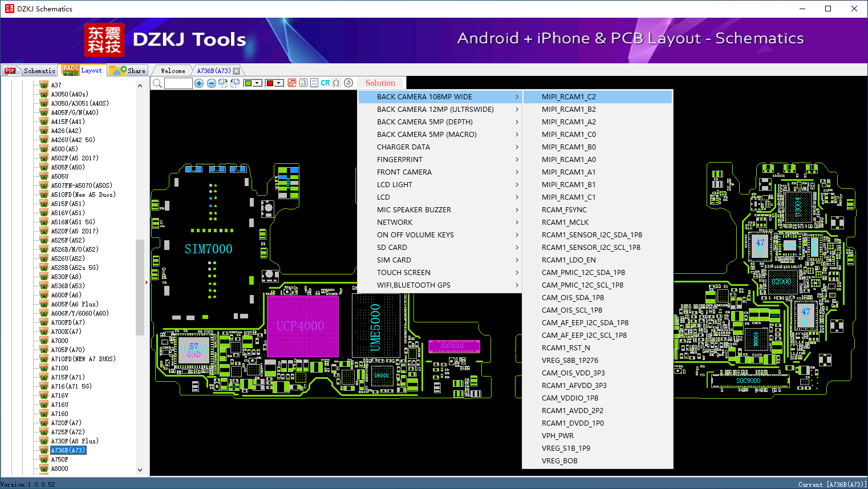Switch to the Schematic tab
This screenshot has height=489, width=868.
30,71
